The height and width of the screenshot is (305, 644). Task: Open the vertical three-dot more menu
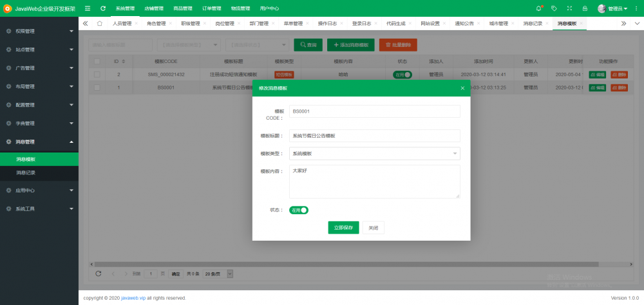click(x=636, y=8)
